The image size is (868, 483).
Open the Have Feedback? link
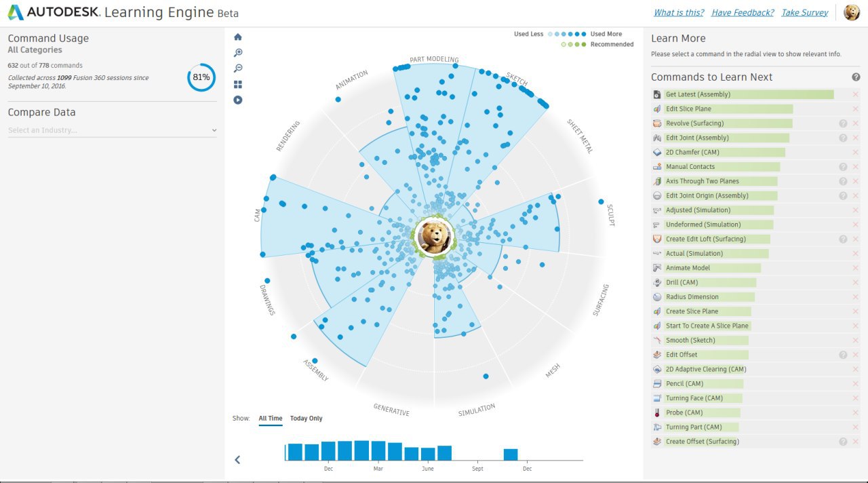click(x=743, y=12)
